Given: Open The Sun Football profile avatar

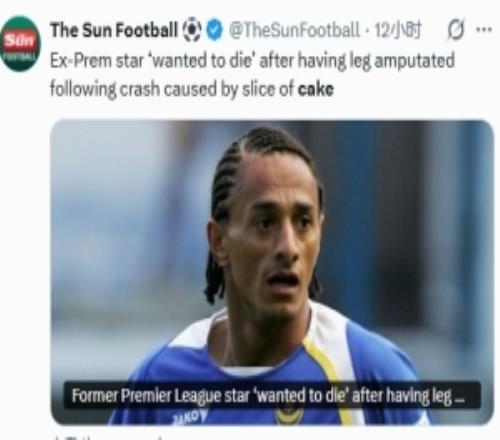Looking at the screenshot, I should tap(20, 44).
